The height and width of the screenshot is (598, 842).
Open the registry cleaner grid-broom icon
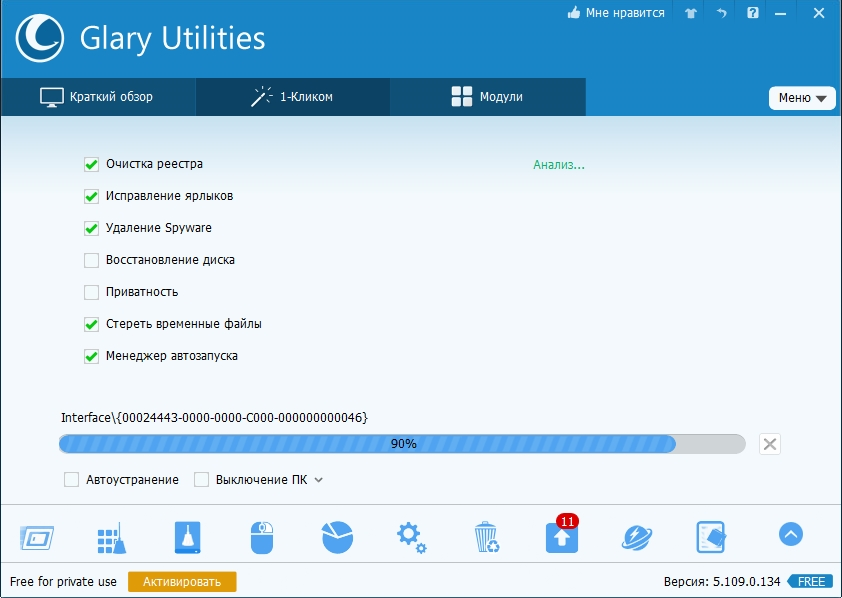click(112, 537)
